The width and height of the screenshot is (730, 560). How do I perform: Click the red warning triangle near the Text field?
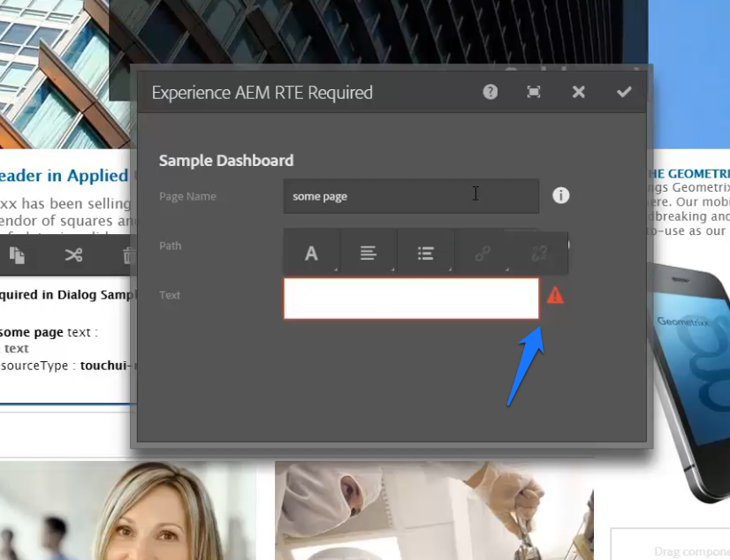pyautogui.click(x=555, y=296)
